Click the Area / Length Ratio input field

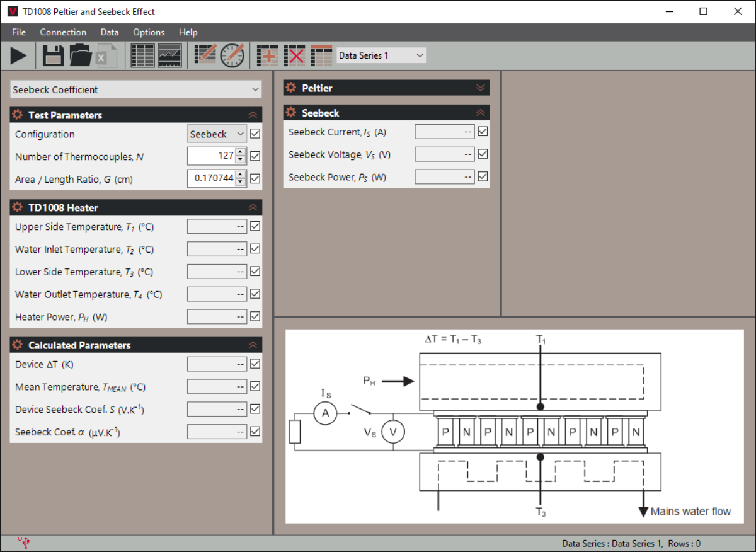pyautogui.click(x=212, y=178)
